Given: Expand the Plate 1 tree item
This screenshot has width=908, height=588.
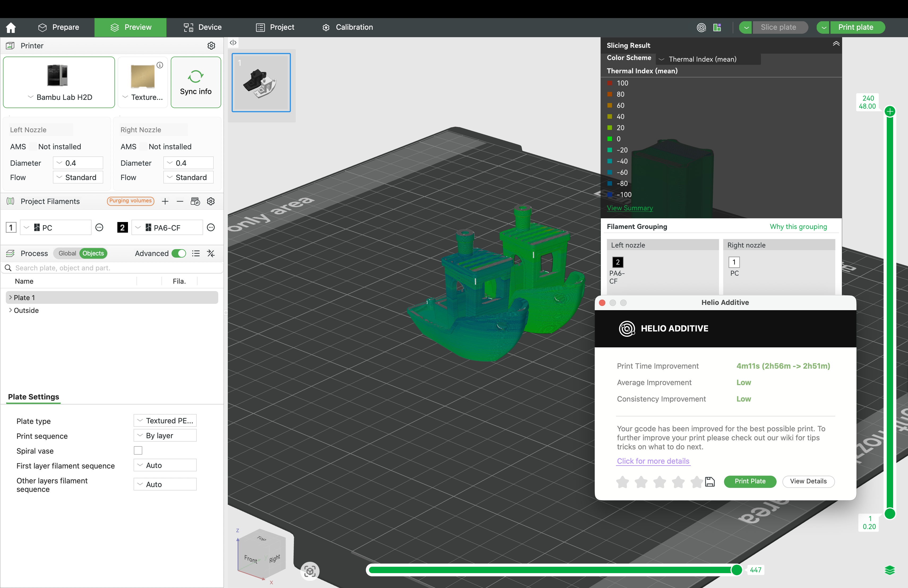Looking at the screenshot, I should point(10,298).
